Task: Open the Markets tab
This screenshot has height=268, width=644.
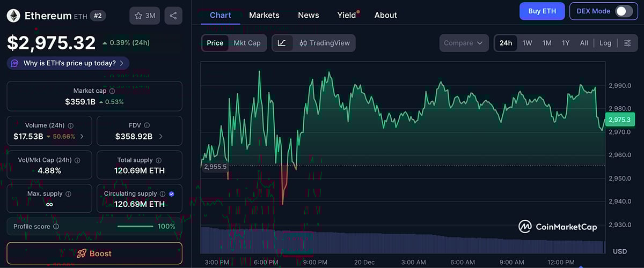Action: pyautogui.click(x=264, y=15)
